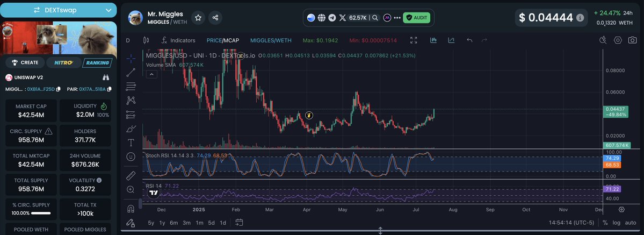Image resolution: width=644 pixels, height=235 pixels.
Task: Select the crosshair cursor tool
Action: [131, 59]
